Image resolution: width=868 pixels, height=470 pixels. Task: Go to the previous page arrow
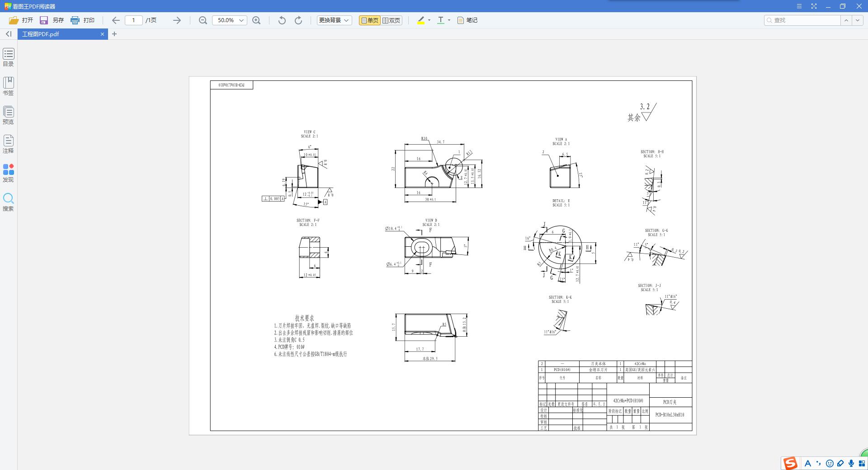[x=116, y=20]
